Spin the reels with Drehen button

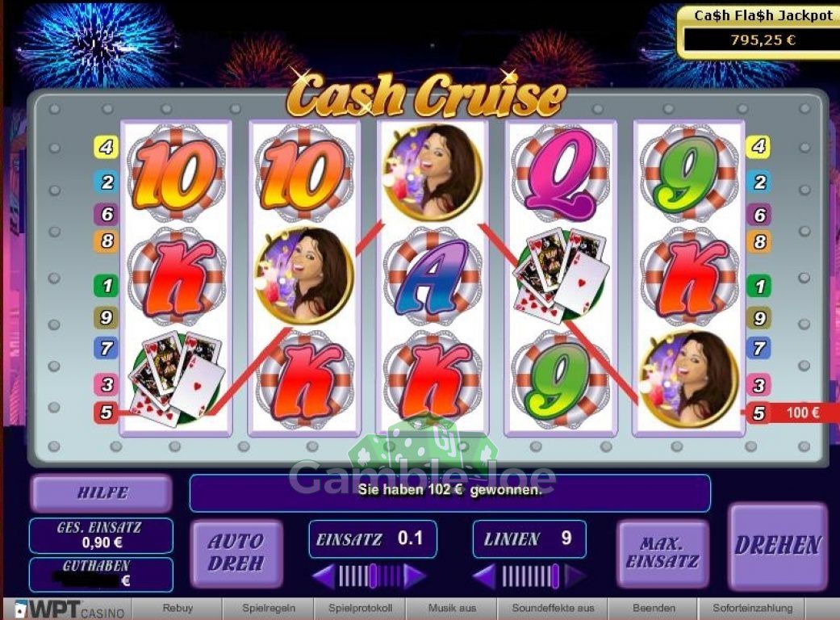tap(777, 546)
